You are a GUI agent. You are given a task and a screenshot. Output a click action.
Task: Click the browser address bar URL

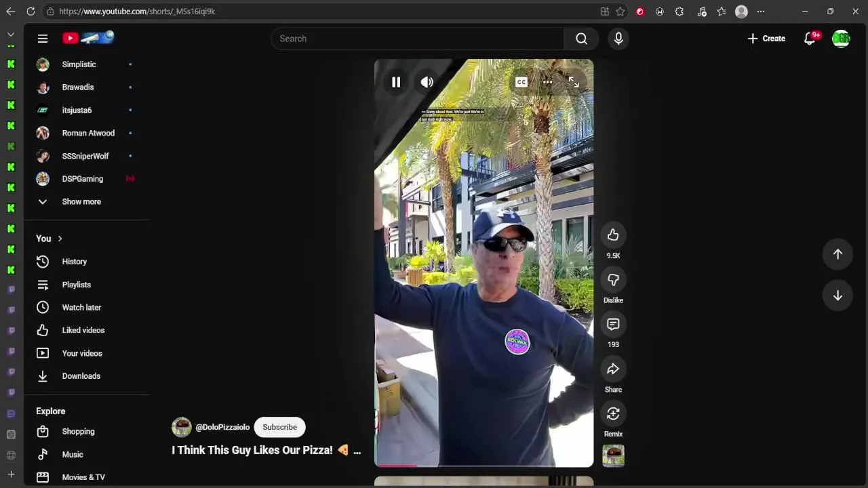(137, 12)
